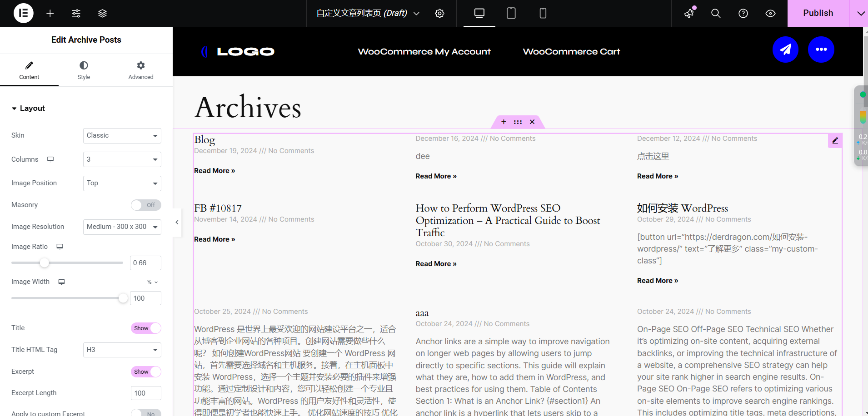
Task: Click the Excerpt Length input field
Action: 145,392
